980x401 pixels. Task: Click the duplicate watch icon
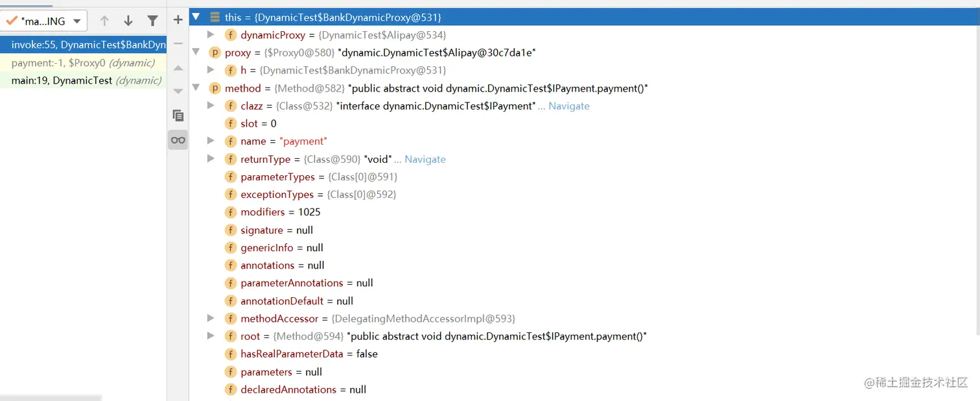coord(178,115)
